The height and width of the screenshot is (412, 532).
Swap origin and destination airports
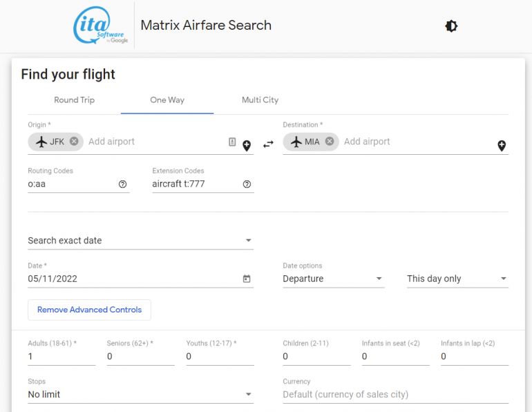tap(268, 143)
